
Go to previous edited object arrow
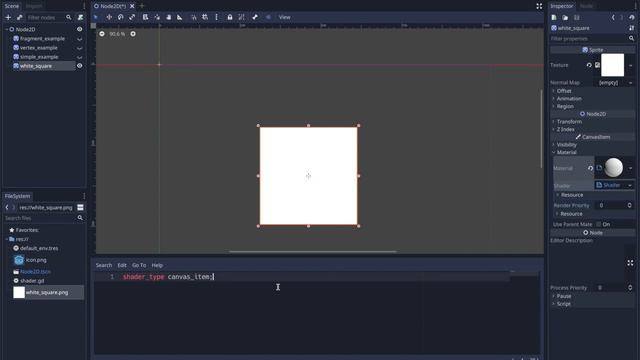(613, 18)
